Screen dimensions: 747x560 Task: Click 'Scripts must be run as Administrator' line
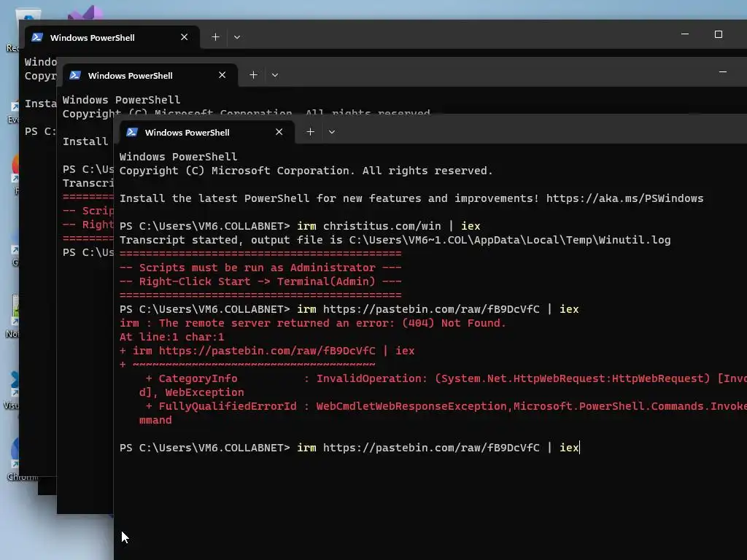(260, 268)
